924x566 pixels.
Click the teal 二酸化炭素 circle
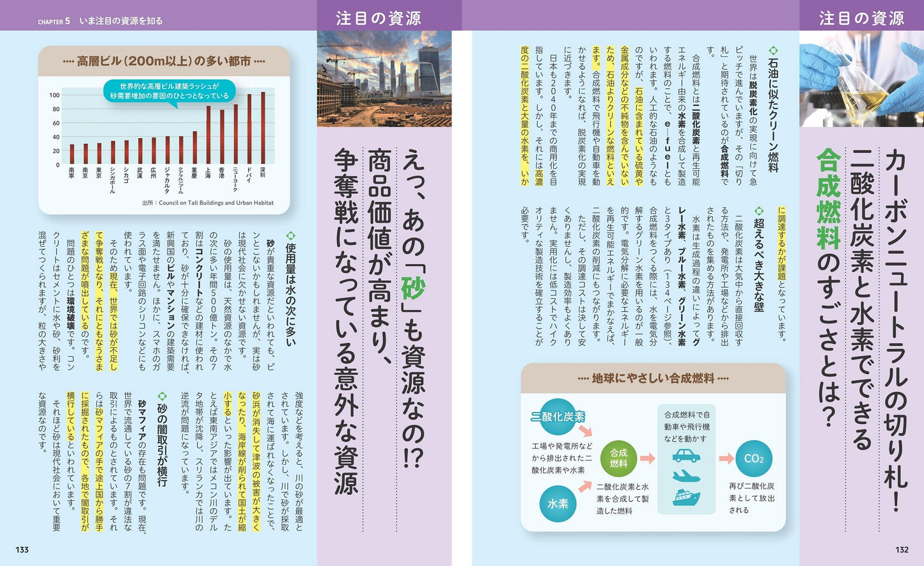558,416
